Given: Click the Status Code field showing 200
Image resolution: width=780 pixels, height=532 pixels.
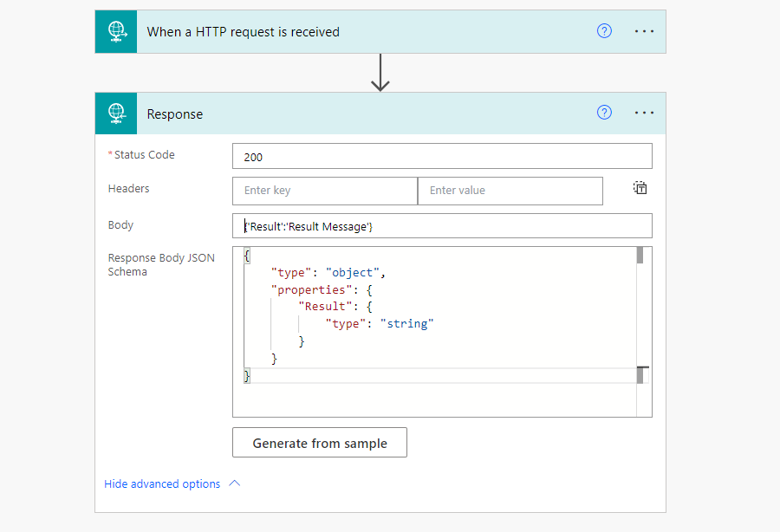Looking at the screenshot, I should (442, 157).
